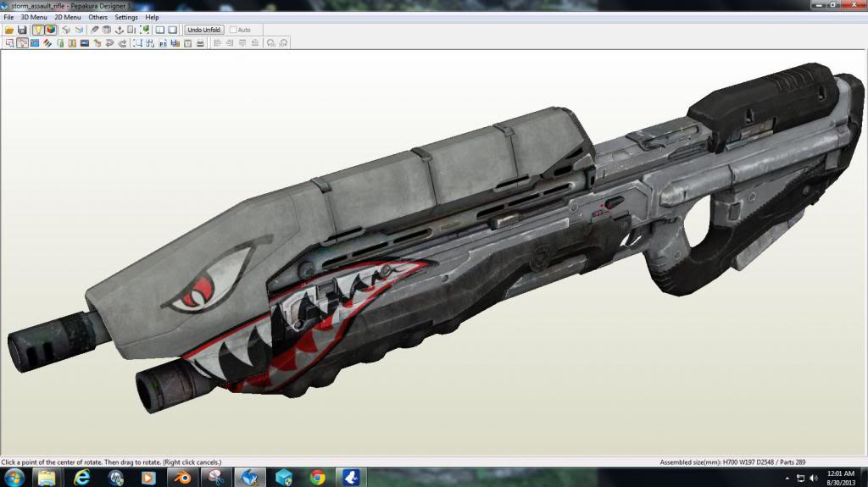Open the blue cube taskbar icon
Screen dimensions: 868x487
click(x=284, y=477)
